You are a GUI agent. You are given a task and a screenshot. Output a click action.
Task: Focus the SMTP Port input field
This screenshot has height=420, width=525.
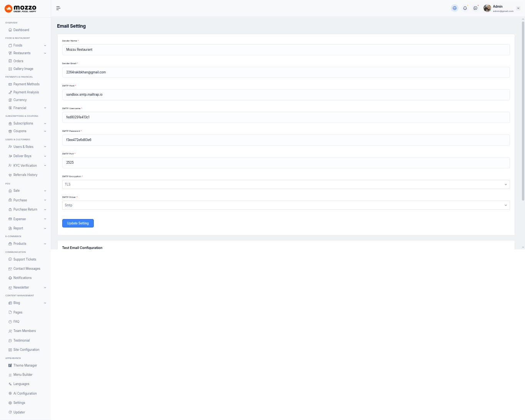point(286,163)
